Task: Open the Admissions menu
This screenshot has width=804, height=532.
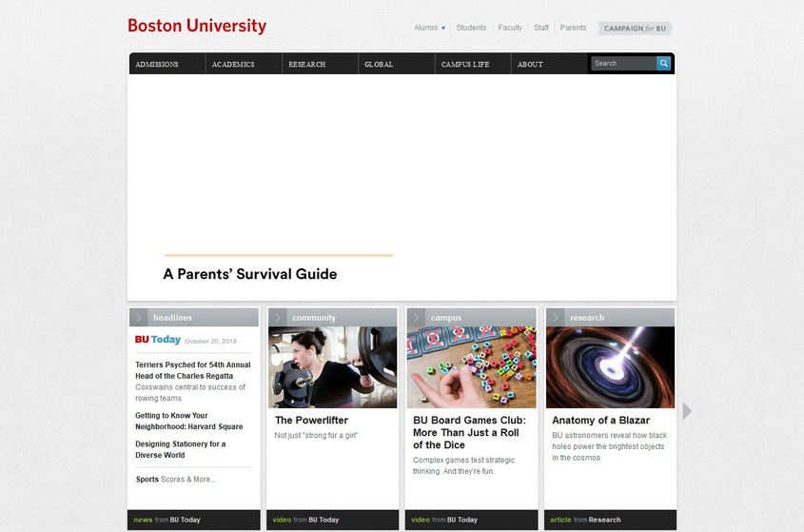Action: pyautogui.click(x=167, y=64)
